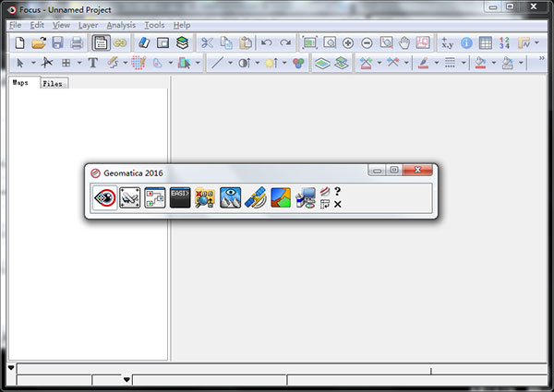Image resolution: width=554 pixels, height=392 pixels.
Task: Redo the last undone action
Action: click(285, 43)
